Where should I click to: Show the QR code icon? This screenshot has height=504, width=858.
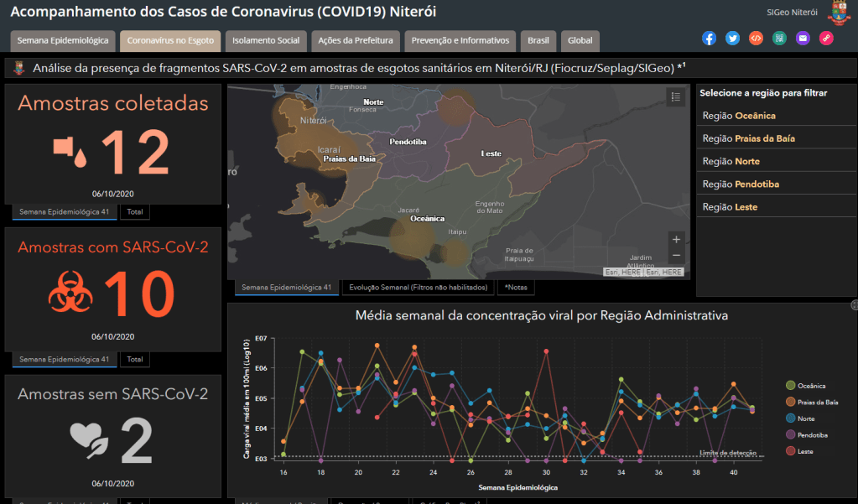pyautogui.click(x=779, y=39)
